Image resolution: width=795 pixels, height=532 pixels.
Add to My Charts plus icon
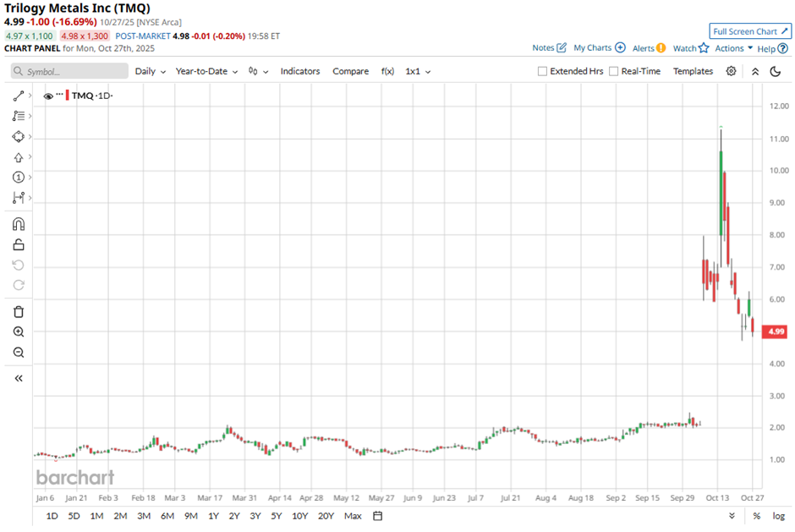pos(620,47)
